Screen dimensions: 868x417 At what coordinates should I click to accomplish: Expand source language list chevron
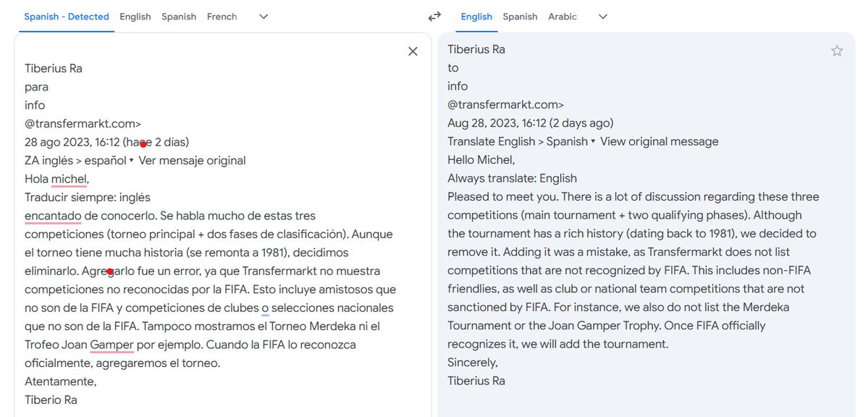264,17
